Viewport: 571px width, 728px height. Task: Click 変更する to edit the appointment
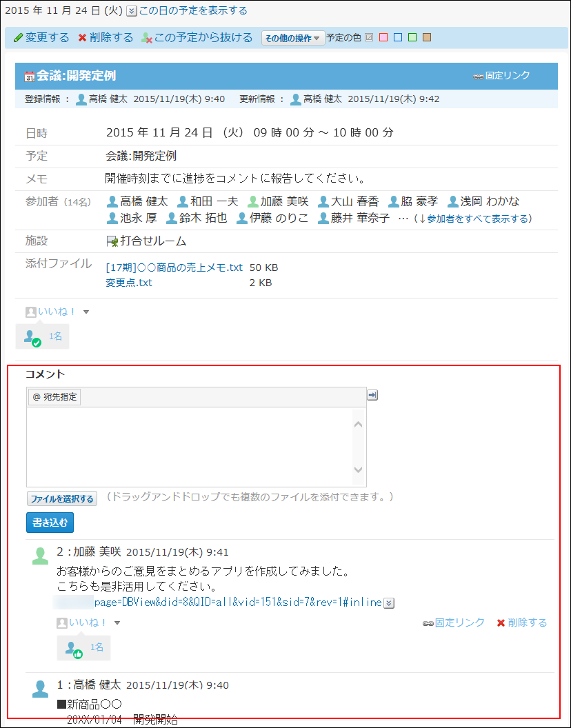pos(42,38)
